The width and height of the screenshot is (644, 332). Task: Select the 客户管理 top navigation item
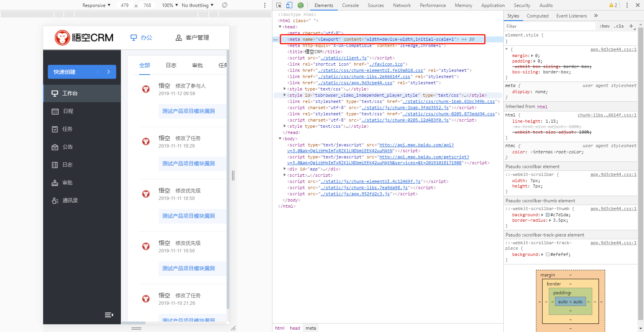(192, 38)
